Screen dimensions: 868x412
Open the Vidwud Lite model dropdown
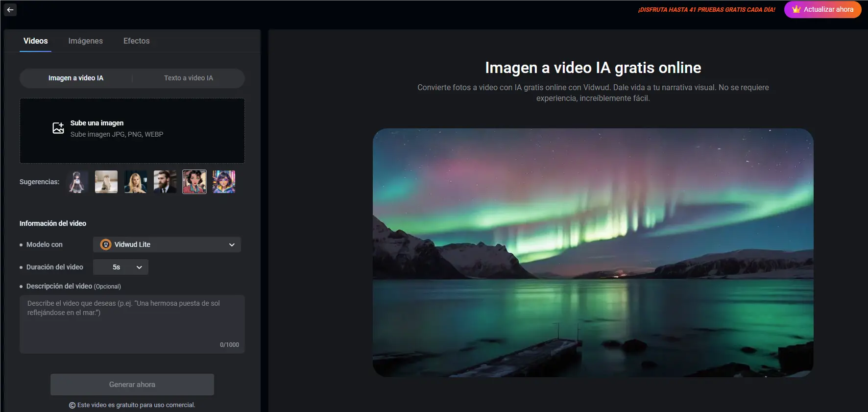(167, 244)
